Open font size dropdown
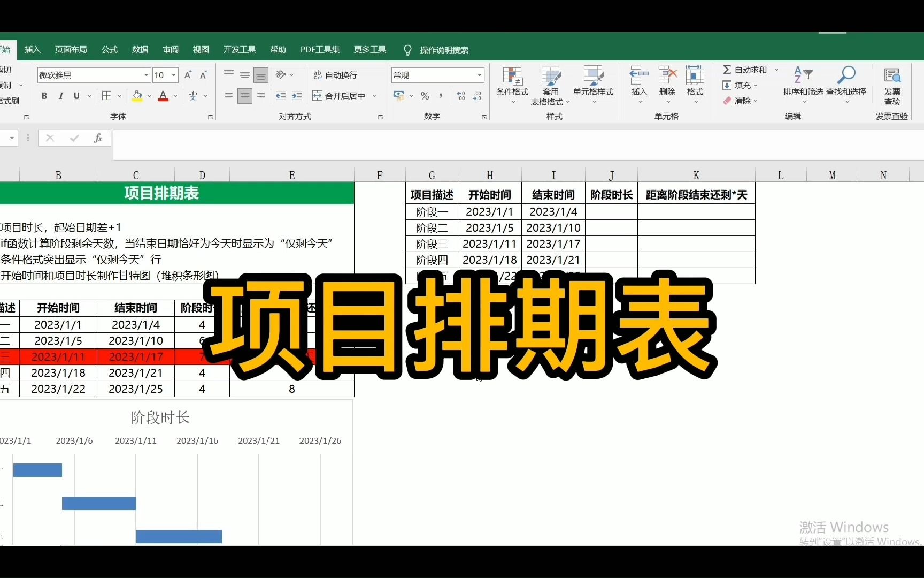The height and width of the screenshot is (578, 924). [174, 75]
